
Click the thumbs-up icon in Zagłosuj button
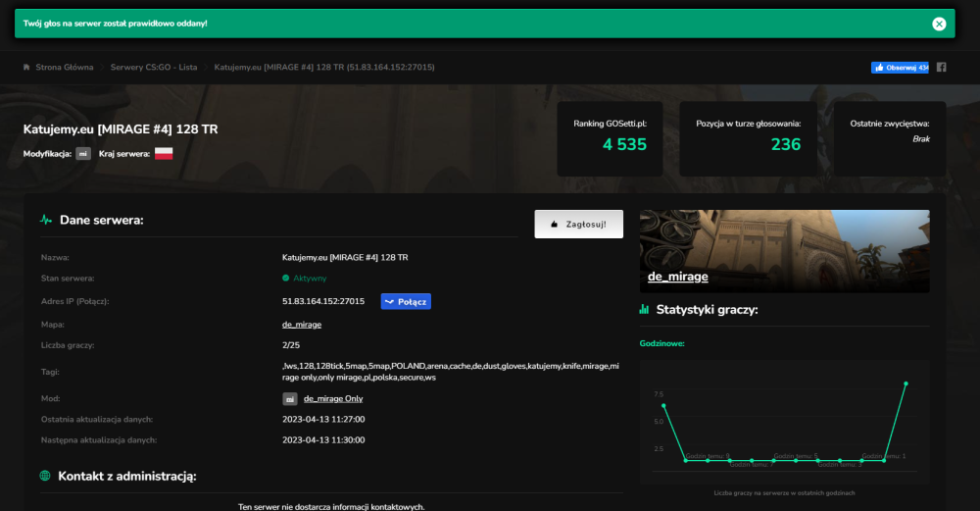pos(554,225)
